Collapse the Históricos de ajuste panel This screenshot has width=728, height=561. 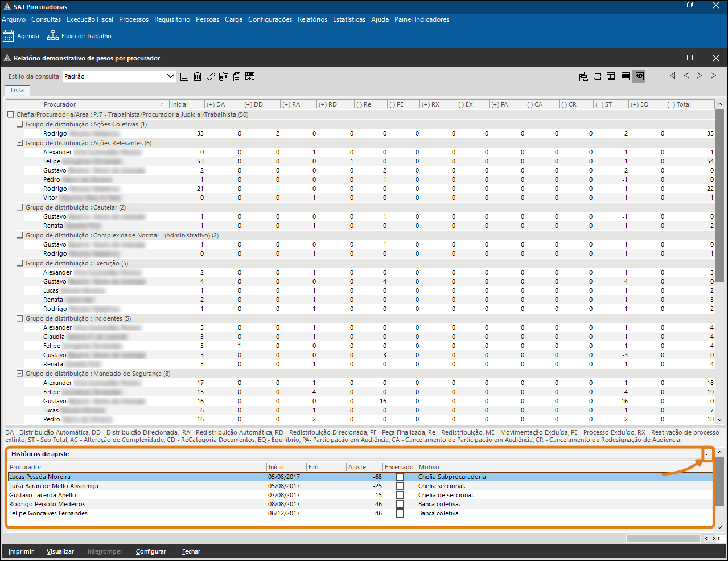tap(708, 454)
